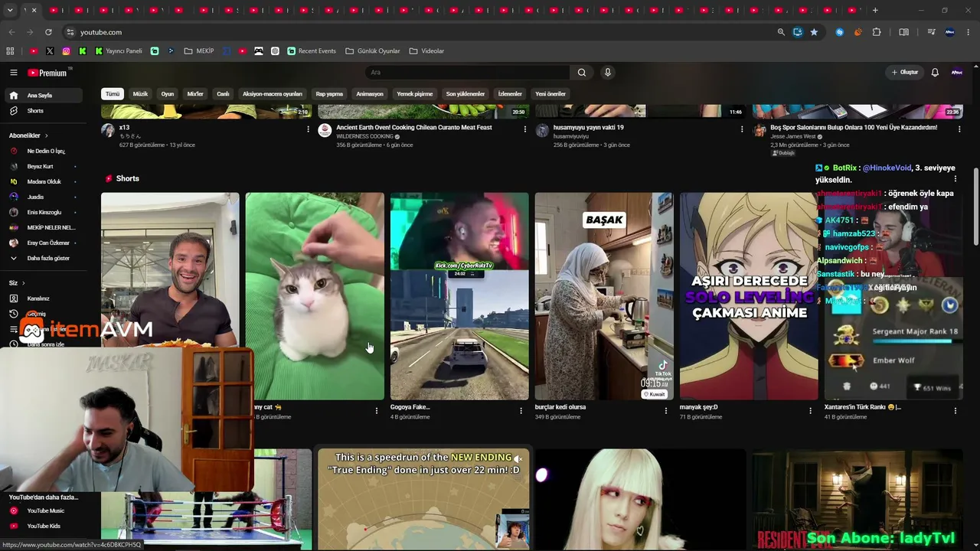Open YouTube notifications bell
The width and height of the screenshot is (980, 551).
(x=935, y=73)
